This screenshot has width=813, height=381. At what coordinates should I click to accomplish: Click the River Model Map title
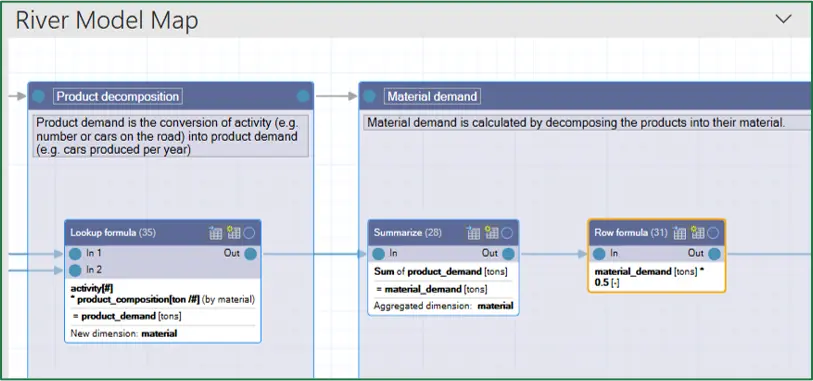(107, 21)
